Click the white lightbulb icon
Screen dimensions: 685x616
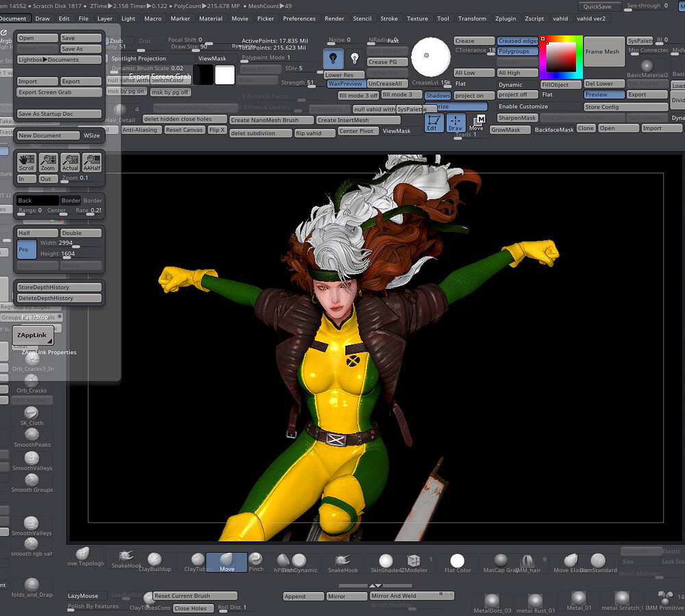click(355, 58)
